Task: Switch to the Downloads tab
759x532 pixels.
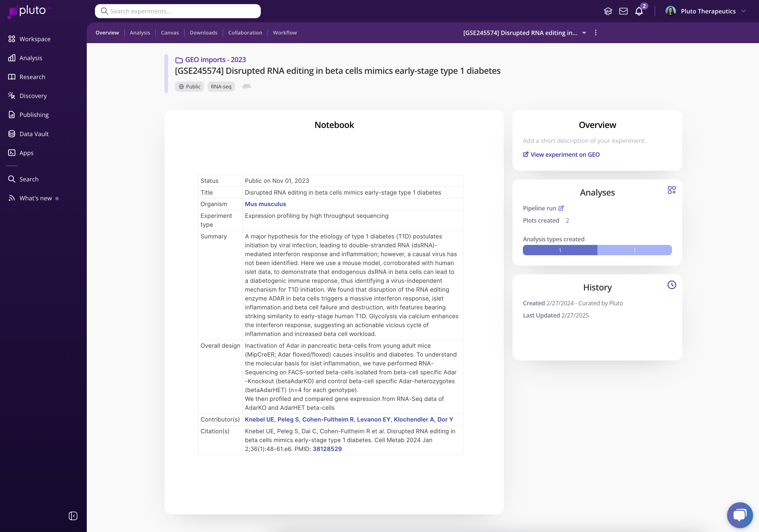Action: point(203,33)
